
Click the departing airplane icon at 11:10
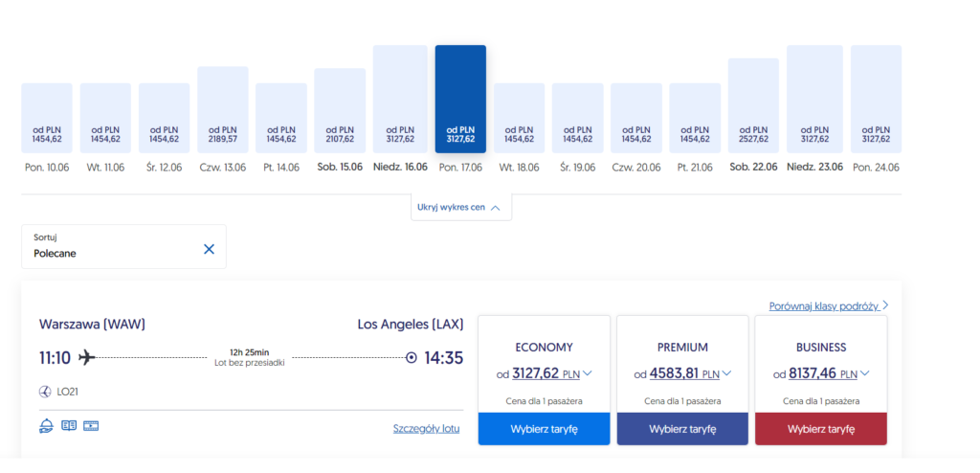click(87, 358)
